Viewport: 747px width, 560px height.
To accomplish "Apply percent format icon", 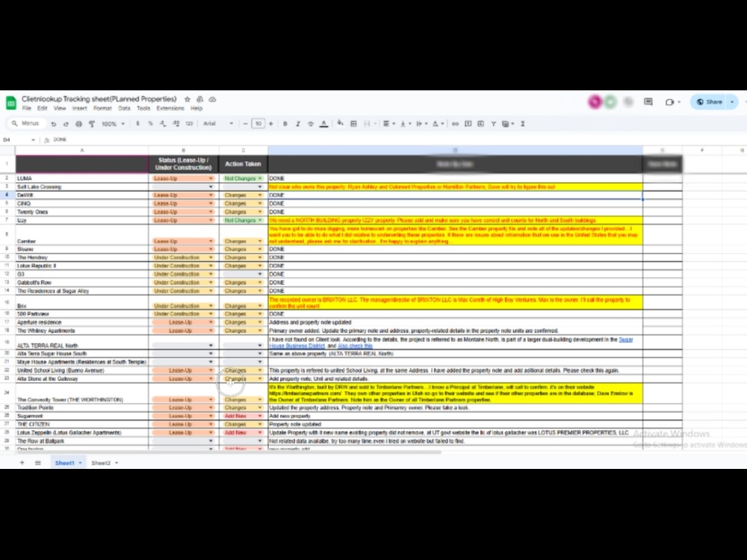I will 151,124.
